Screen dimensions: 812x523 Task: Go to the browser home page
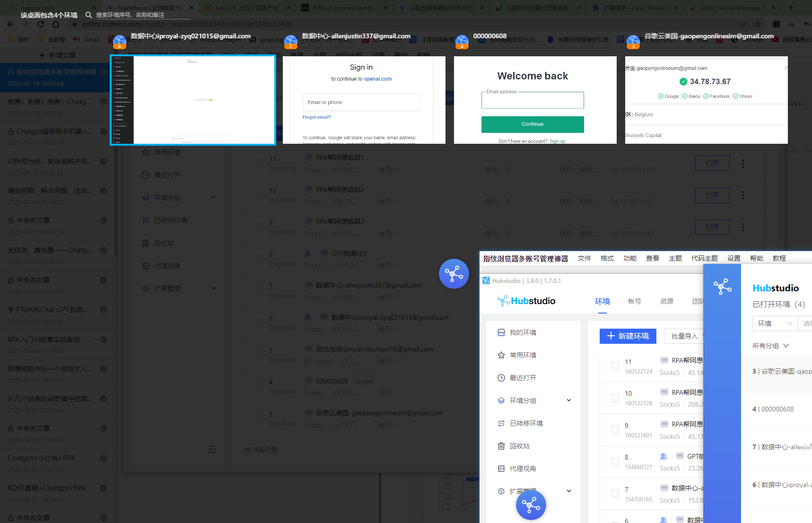(56, 24)
